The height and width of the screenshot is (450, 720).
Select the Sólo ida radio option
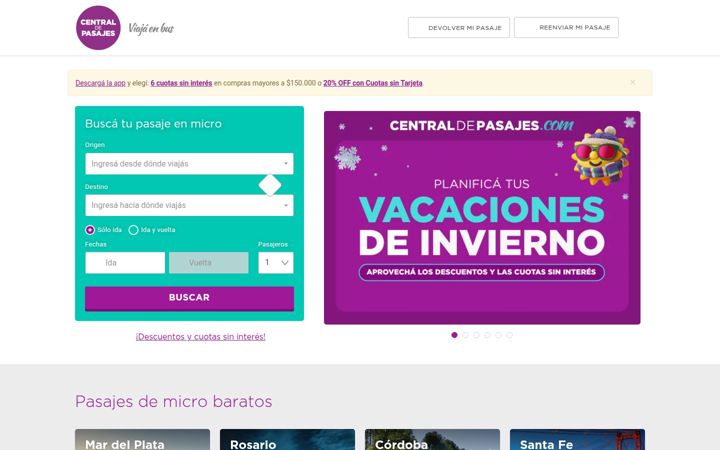[x=90, y=230]
